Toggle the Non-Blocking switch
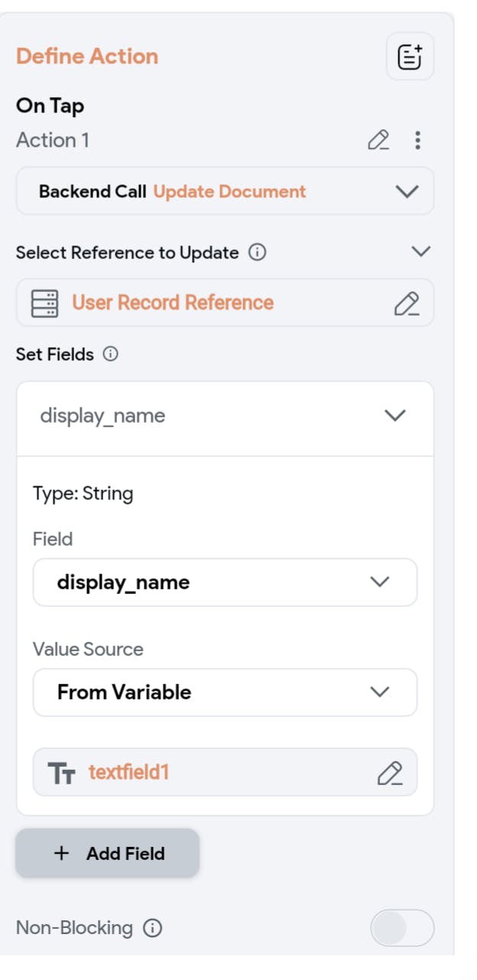Screen dimensions: 477x980 [402, 928]
